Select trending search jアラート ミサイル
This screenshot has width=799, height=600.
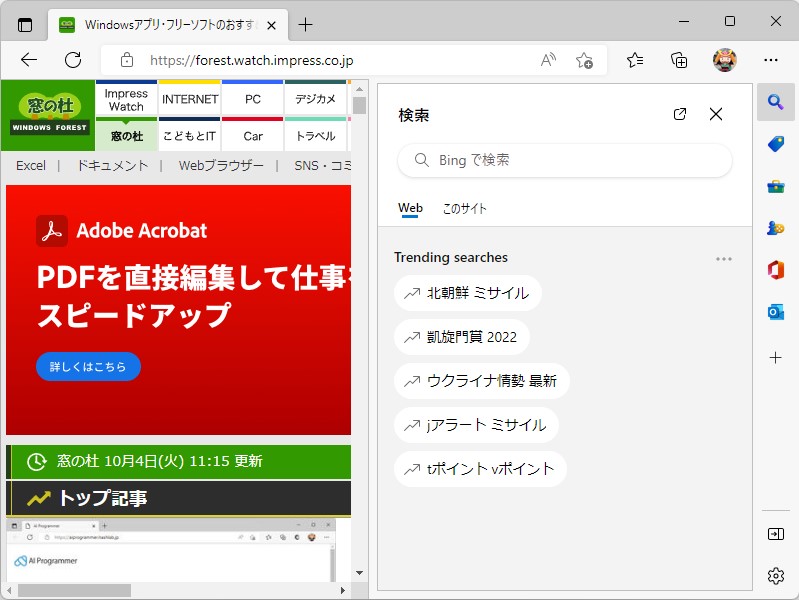(x=476, y=425)
